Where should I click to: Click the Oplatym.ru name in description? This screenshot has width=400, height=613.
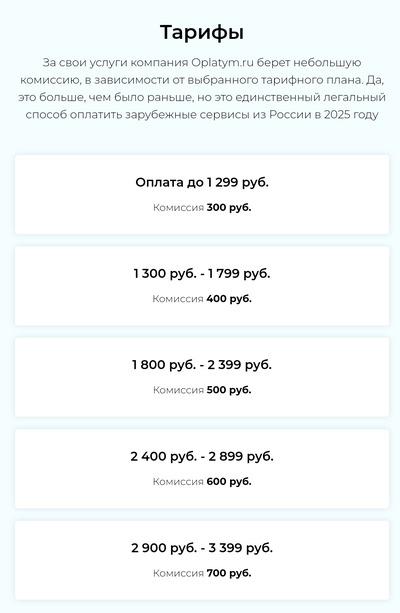coord(222,63)
